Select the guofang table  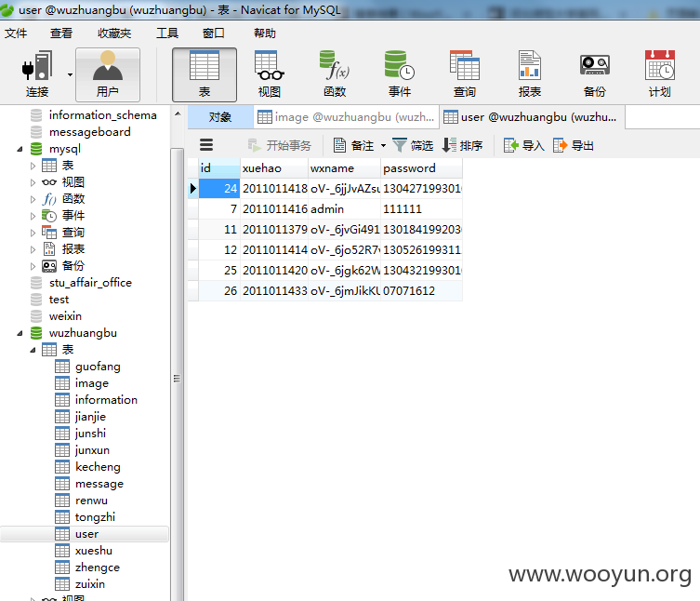pyautogui.click(x=98, y=367)
